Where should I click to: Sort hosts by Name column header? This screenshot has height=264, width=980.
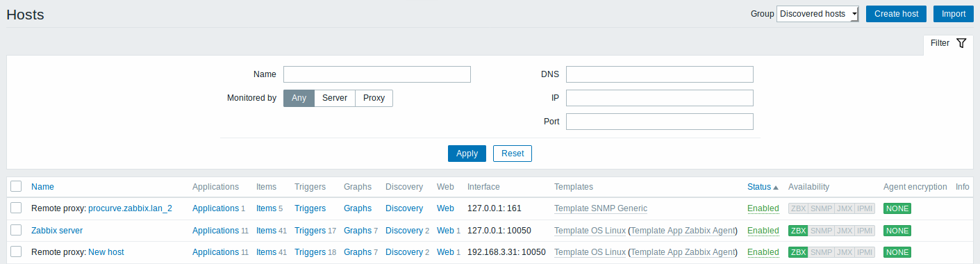click(42, 187)
